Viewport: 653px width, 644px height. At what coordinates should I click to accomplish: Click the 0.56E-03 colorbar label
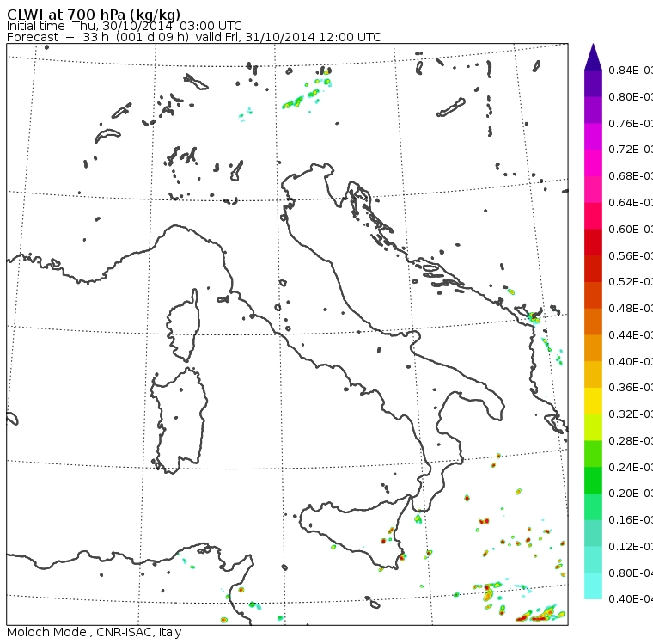(631, 255)
